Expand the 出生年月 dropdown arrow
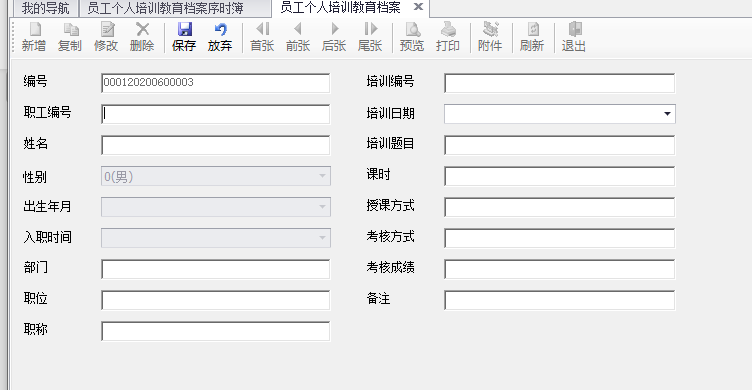The image size is (752, 390). 322,207
